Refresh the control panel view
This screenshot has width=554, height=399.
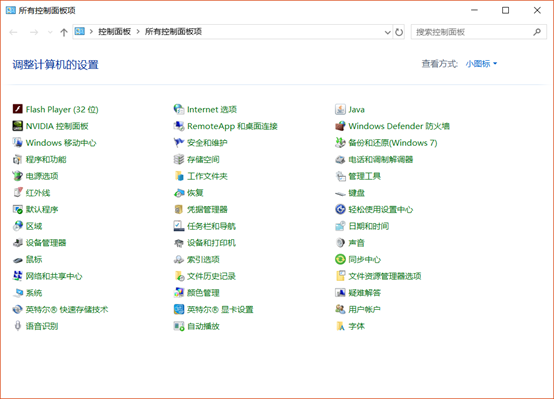pos(399,32)
